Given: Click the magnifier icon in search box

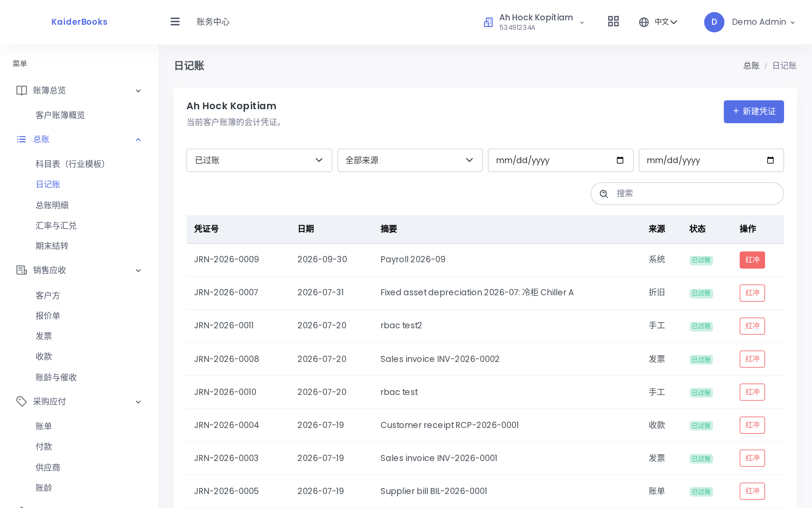Looking at the screenshot, I should 604,194.
